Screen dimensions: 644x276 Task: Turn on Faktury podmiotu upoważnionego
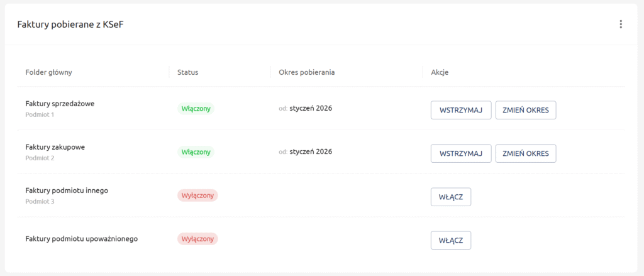(450, 240)
